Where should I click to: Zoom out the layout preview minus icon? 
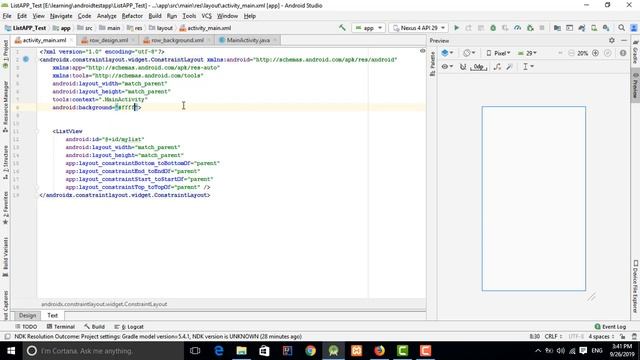pyautogui.click(x=571, y=53)
